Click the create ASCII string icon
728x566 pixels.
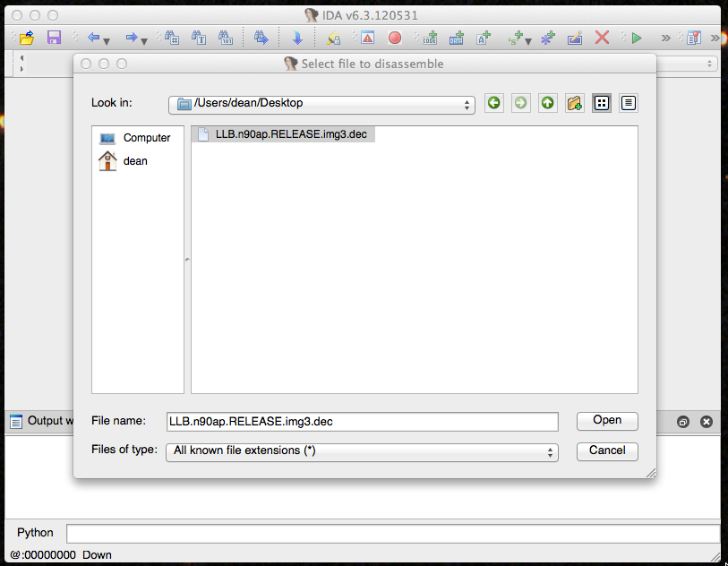[484, 38]
